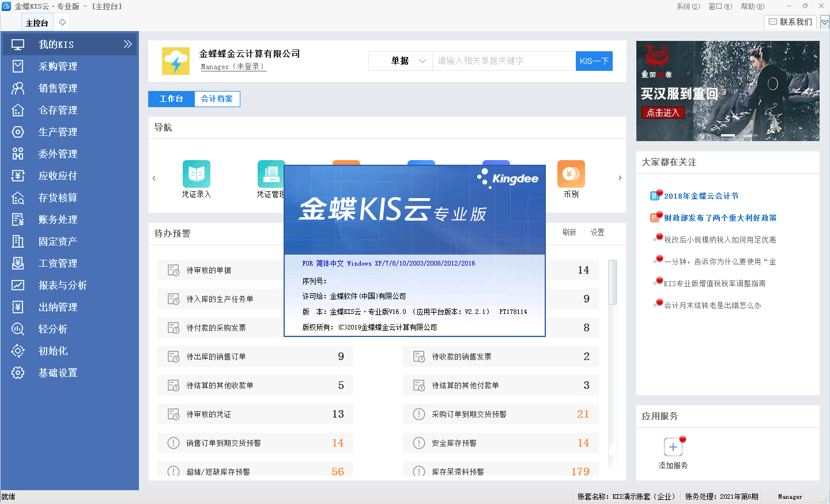Open 固定资产 sidebar icon
The width and height of the screenshot is (830, 504).
(x=18, y=241)
